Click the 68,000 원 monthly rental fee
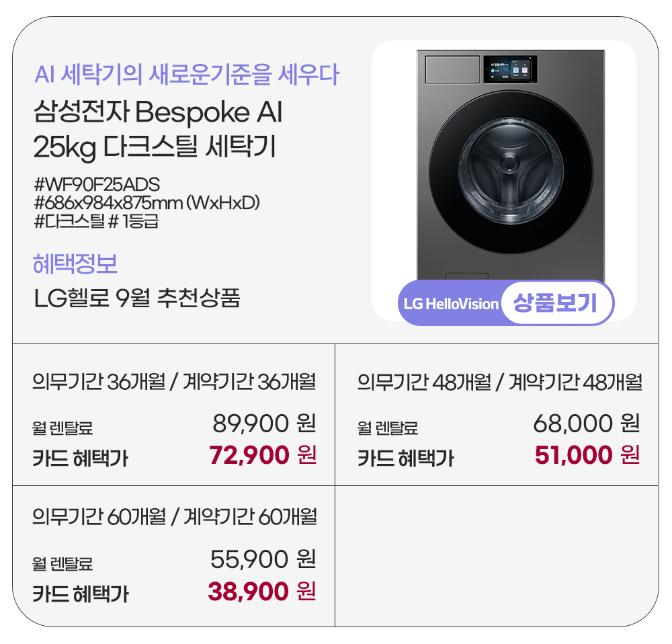672x644 pixels. click(586, 424)
